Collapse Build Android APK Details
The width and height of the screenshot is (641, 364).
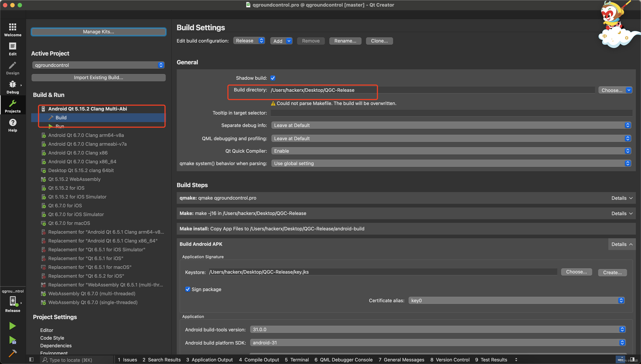pyautogui.click(x=622, y=244)
